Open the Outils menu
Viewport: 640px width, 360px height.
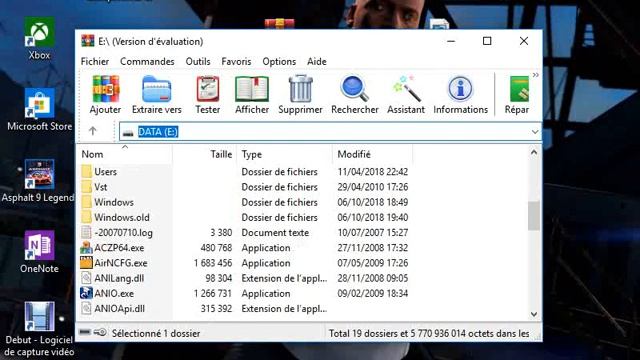click(198, 62)
